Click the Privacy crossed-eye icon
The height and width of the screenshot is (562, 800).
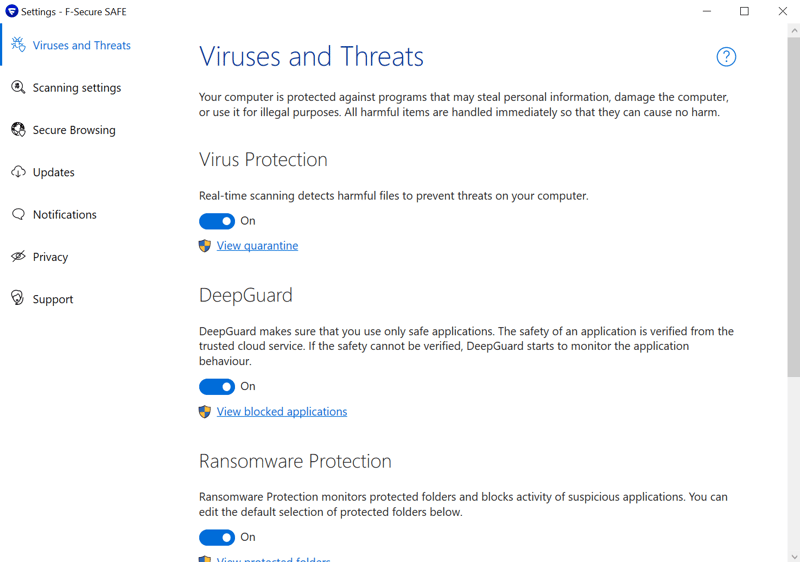(x=18, y=257)
